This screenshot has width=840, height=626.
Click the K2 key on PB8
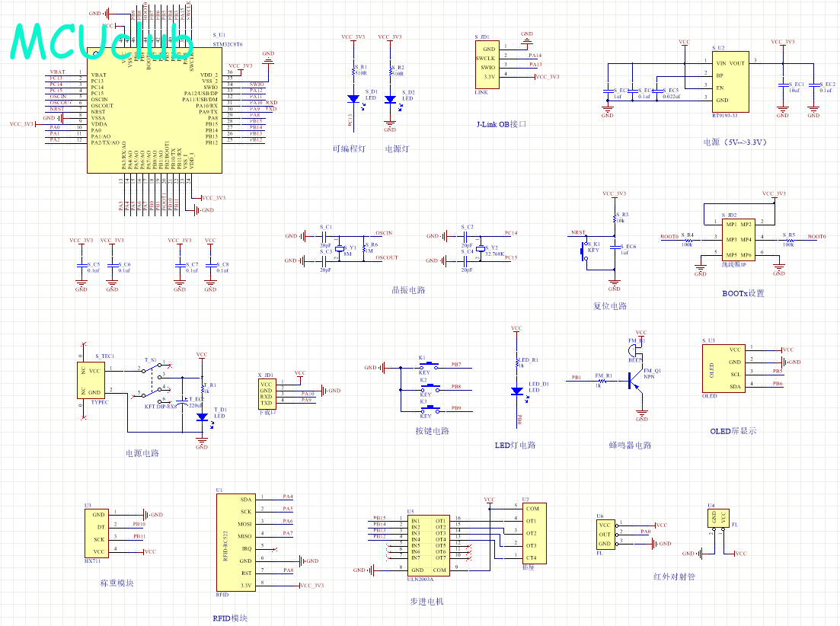point(430,388)
